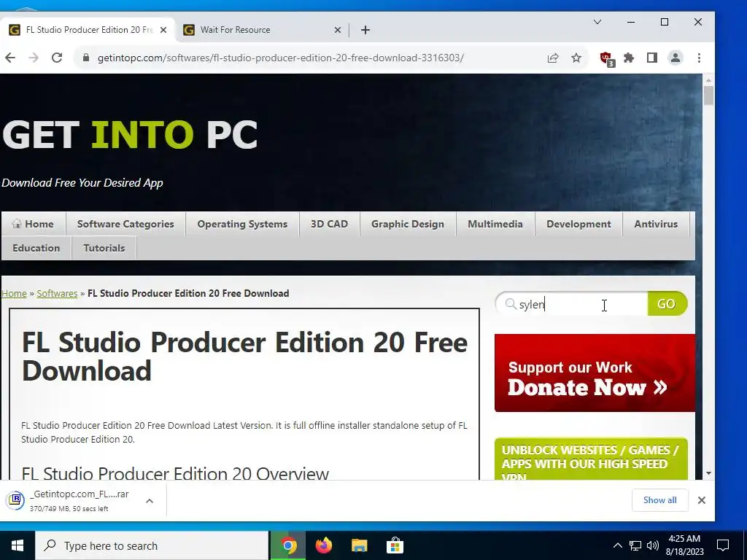Click the green GO search button
This screenshot has height=560, width=747.
click(x=667, y=304)
